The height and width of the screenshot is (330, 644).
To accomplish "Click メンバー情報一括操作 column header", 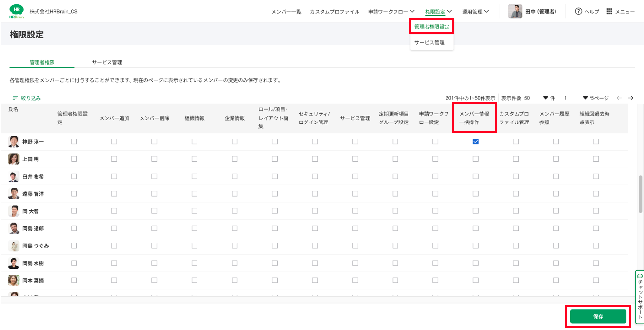I will (474, 118).
